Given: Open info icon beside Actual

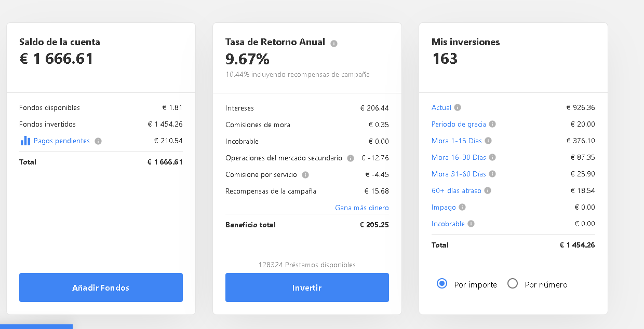Looking at the screenshot, I should 458,107.
